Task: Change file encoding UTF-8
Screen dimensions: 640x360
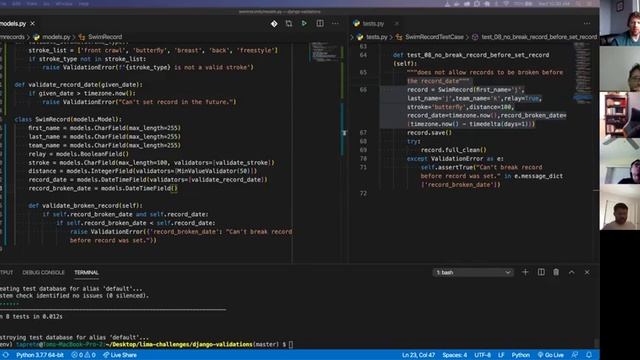Action: tap(482, 355)
